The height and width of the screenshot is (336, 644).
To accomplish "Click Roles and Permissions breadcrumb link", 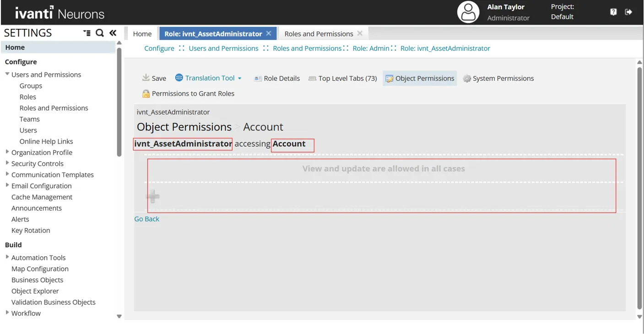I will [x=307, y=48].
